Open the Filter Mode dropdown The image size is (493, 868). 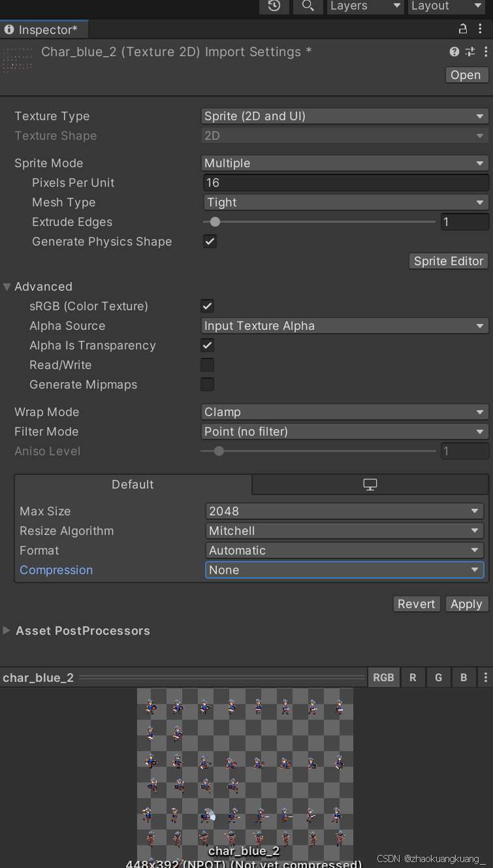[345, 432]
